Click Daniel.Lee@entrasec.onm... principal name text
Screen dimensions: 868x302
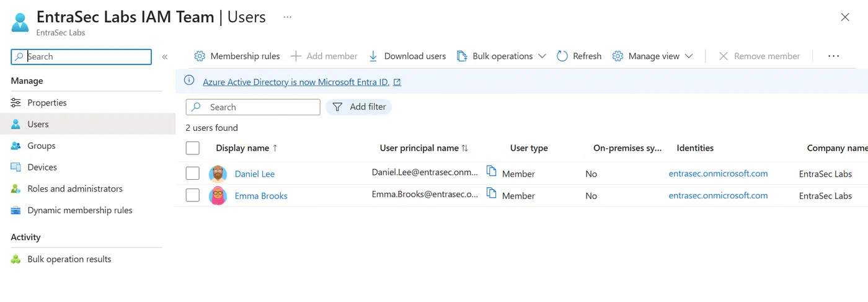pos(425,172)
